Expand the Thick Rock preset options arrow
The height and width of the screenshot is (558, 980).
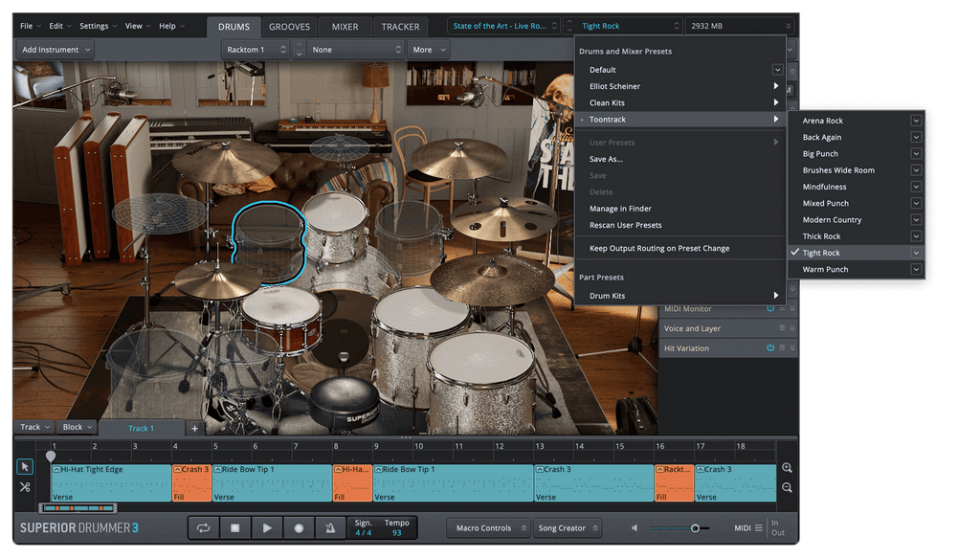click(x=916, y=236)
